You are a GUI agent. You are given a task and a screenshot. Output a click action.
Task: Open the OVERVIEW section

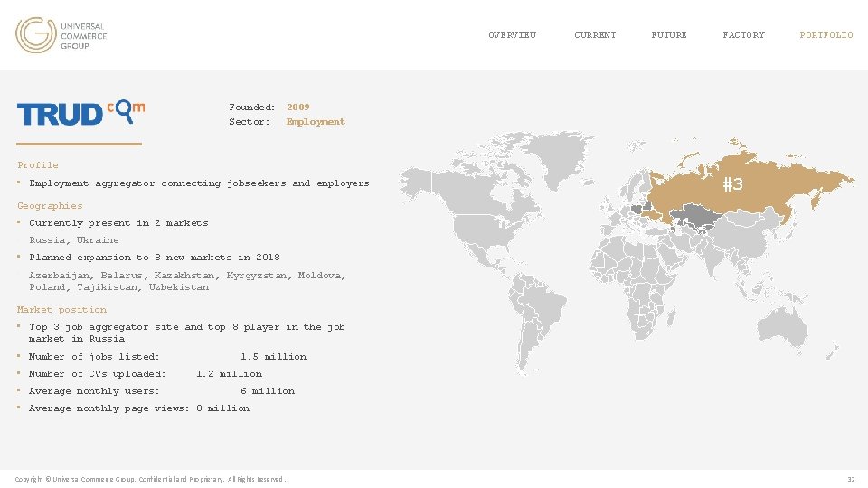(512, 35)
